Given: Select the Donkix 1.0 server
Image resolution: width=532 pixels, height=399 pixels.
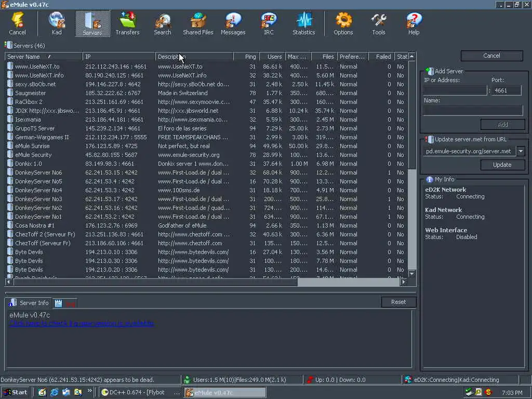Looking at the screenshot, I should click(x=206, y=164).
